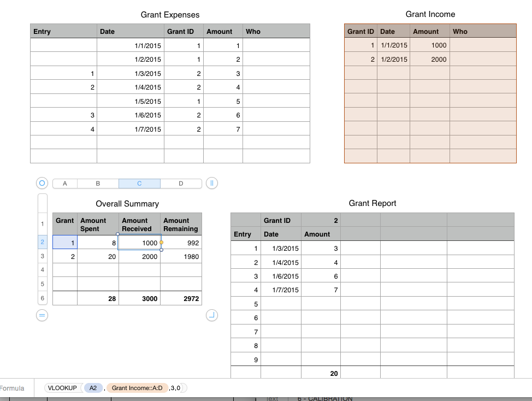Image resolution: width=532 pixels, height=401 pixels.
Task: Click the circular table handle on Overall Summary
Action: [x=42, y=183]
